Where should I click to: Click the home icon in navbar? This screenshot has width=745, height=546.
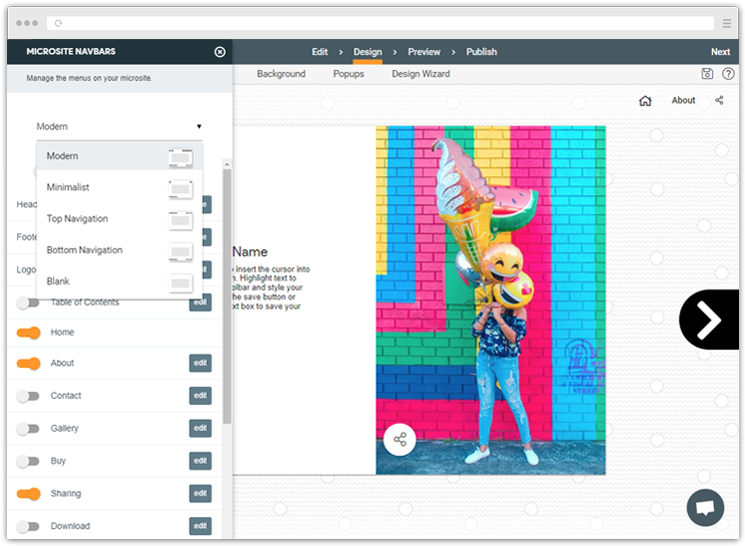[x=645, y=101]
